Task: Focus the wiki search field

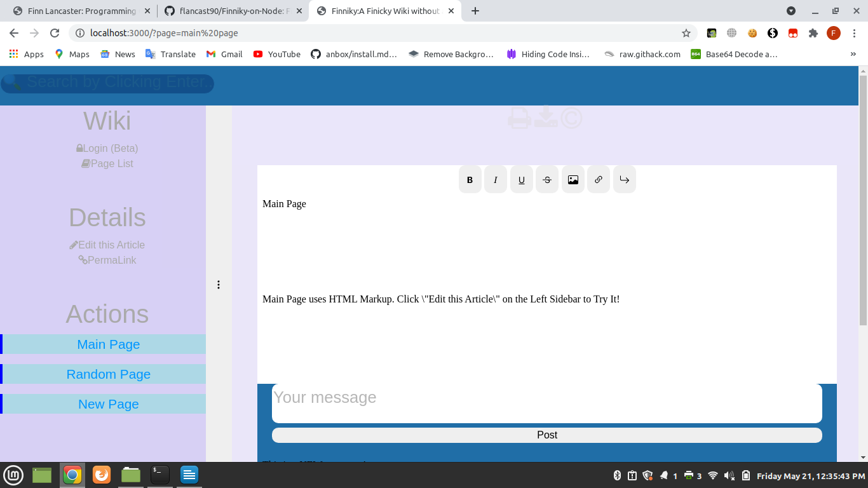Action: point(107,83)
